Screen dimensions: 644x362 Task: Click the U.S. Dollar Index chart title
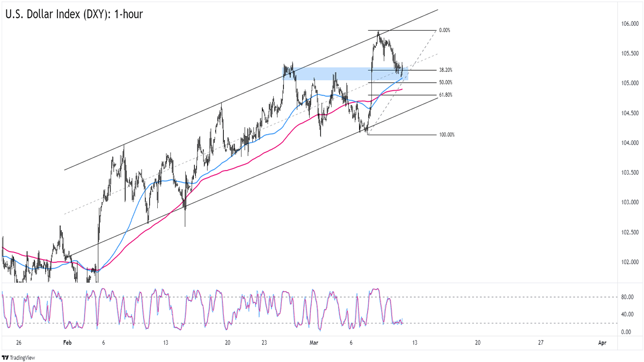point(74,14)
